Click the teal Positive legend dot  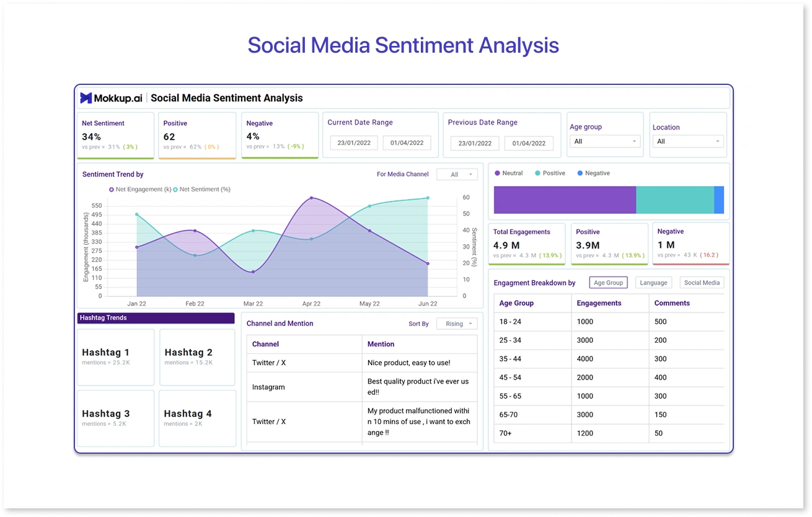[537, 174]
